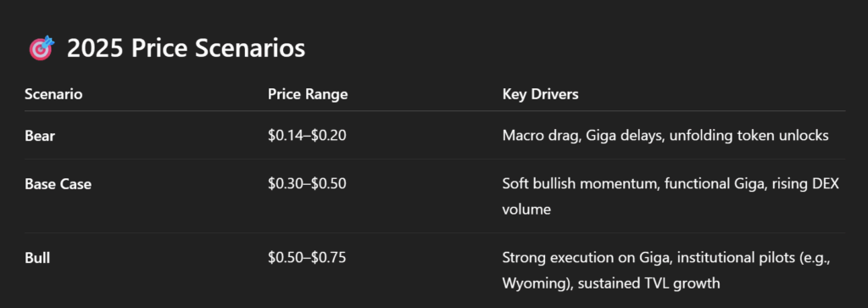Click the word volume in Base Case row

tap(526, 210)
